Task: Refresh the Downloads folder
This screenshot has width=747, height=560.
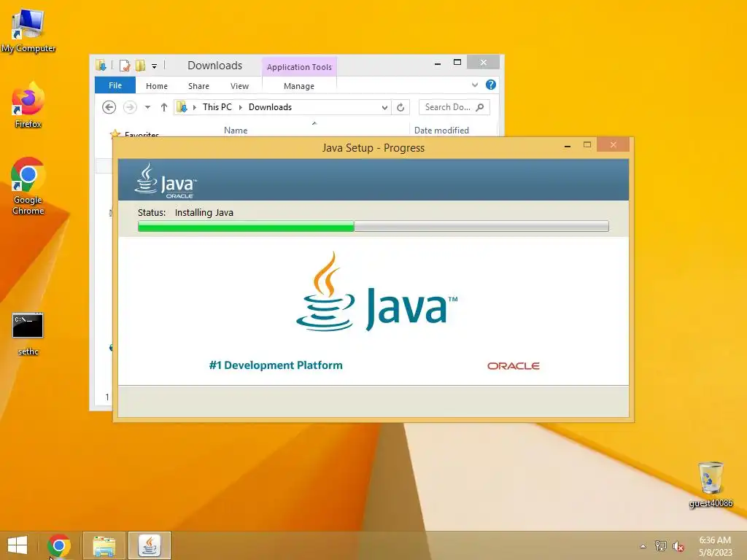Action: (x=400, y=107)
